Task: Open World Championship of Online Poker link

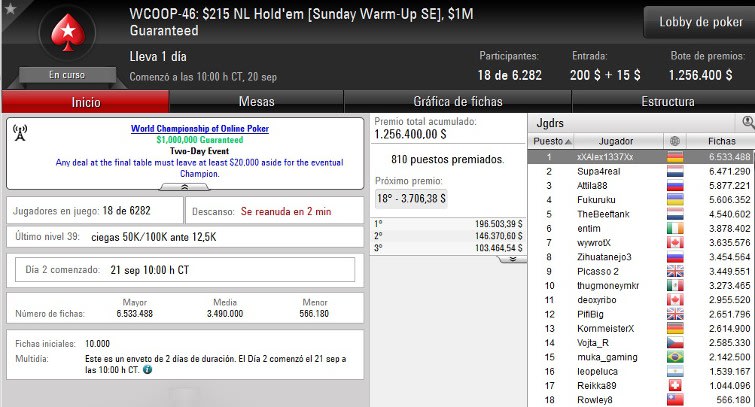Action: pyautogui.click(x=200, y=129)
